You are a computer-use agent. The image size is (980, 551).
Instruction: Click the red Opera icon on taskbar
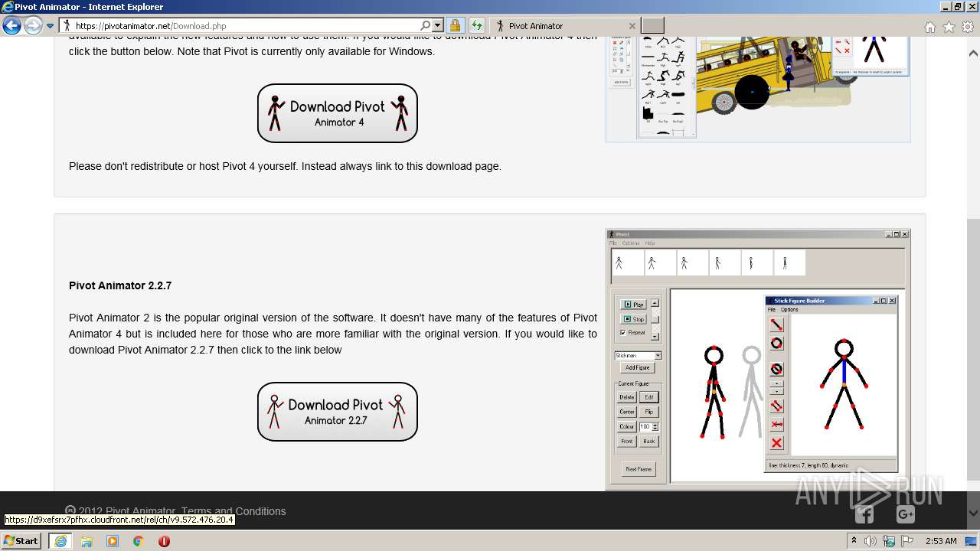[164, 541]
